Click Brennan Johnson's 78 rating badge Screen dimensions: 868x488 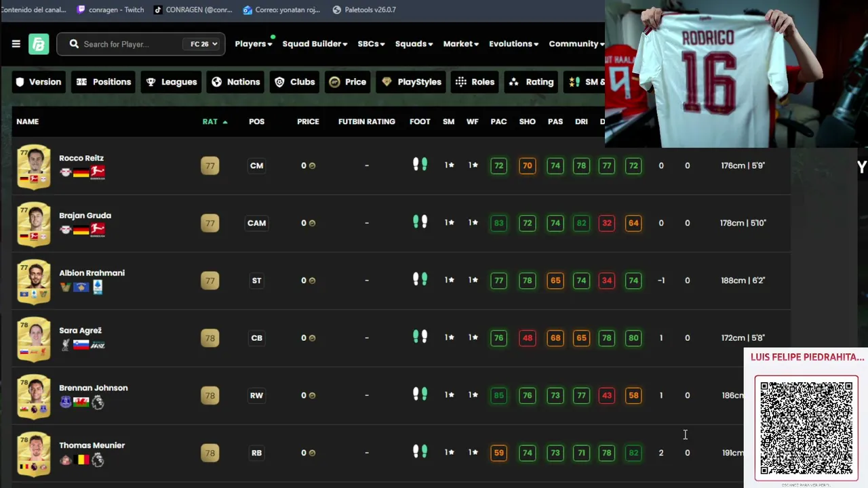[x=210, y=395]
